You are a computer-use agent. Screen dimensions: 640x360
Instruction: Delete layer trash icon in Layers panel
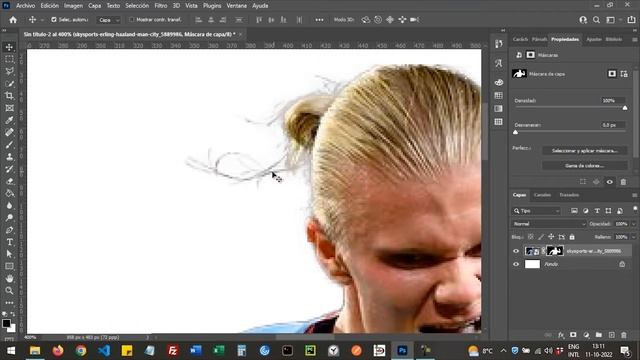click(624, 335)
